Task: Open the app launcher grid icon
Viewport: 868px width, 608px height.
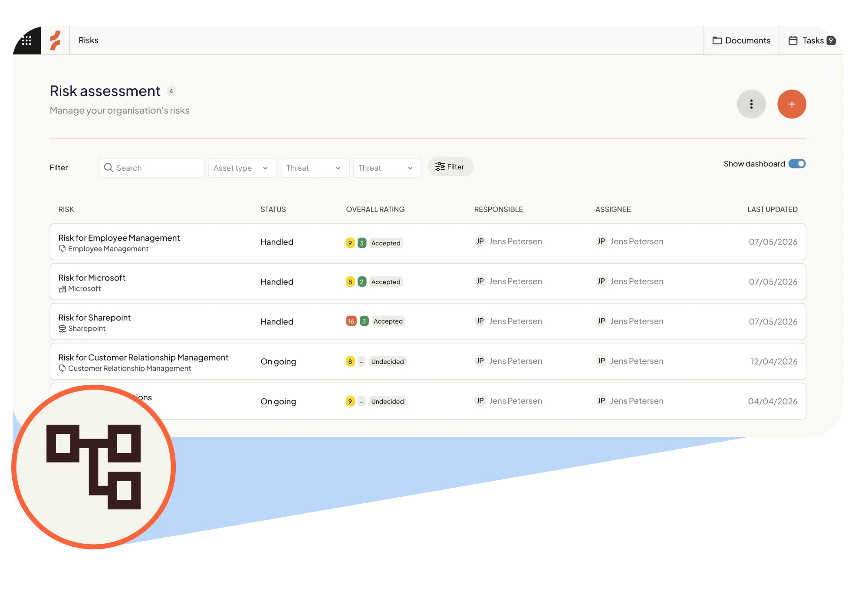Action: pyautogui.click(x=26, y=40)
